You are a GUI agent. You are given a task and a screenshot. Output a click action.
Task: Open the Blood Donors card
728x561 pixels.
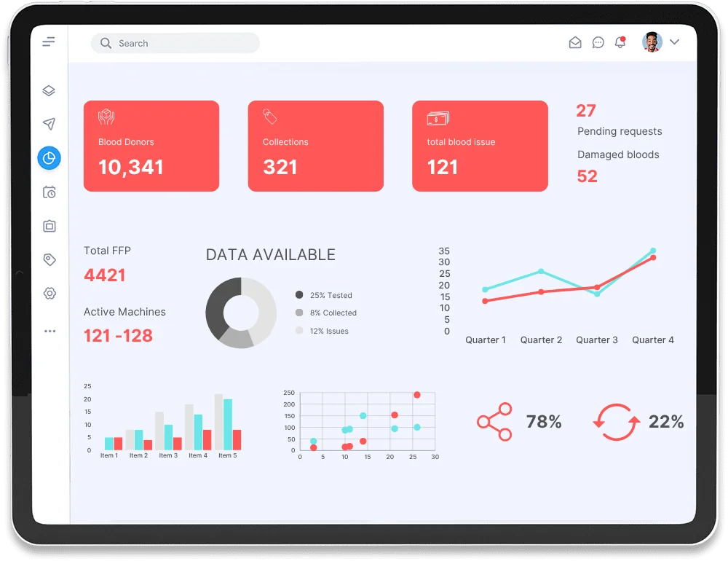151,146
